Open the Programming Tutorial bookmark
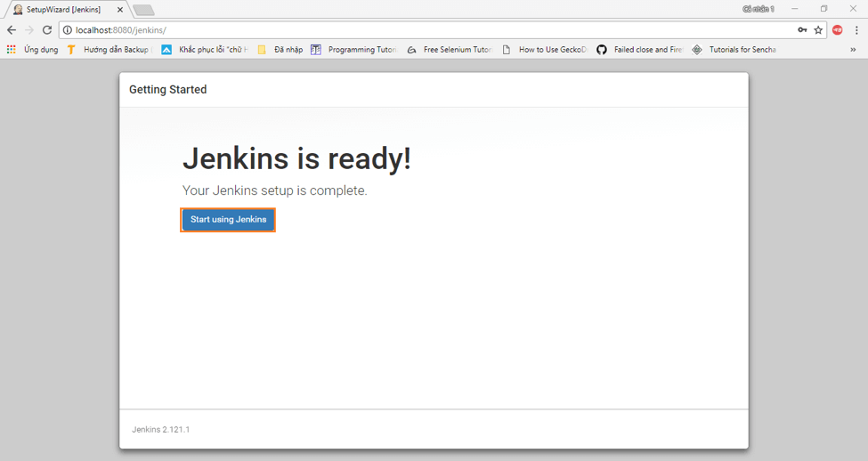Screen dimensions: 868x461 coord(354,49)
